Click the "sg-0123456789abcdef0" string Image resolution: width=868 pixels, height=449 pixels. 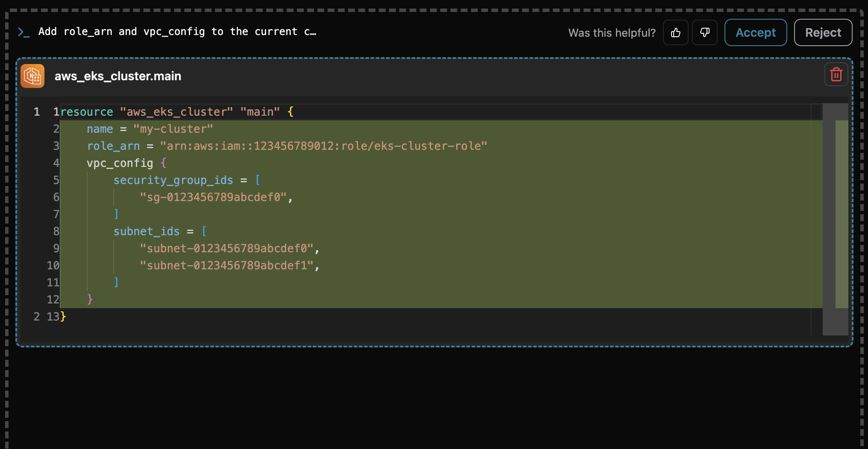pos(213,197)
